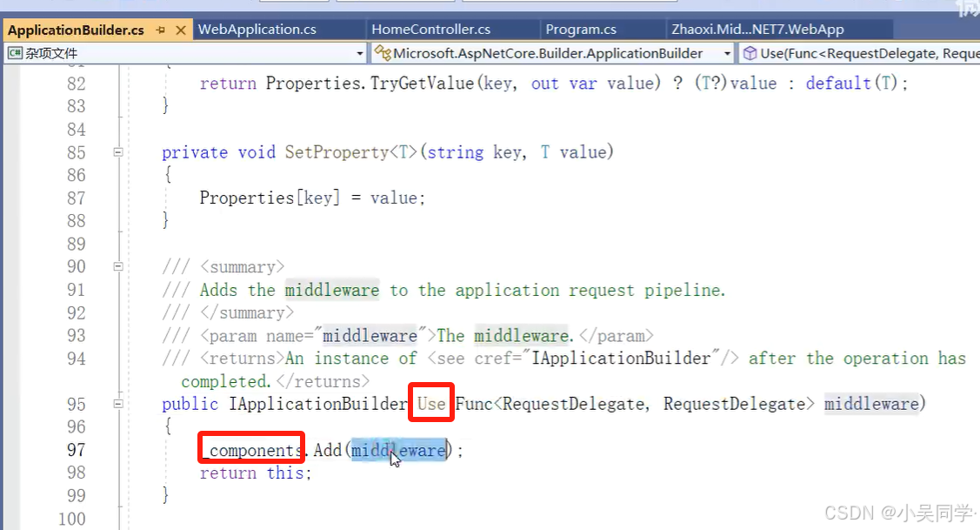Click the Add call on line 97

(328, 450)
